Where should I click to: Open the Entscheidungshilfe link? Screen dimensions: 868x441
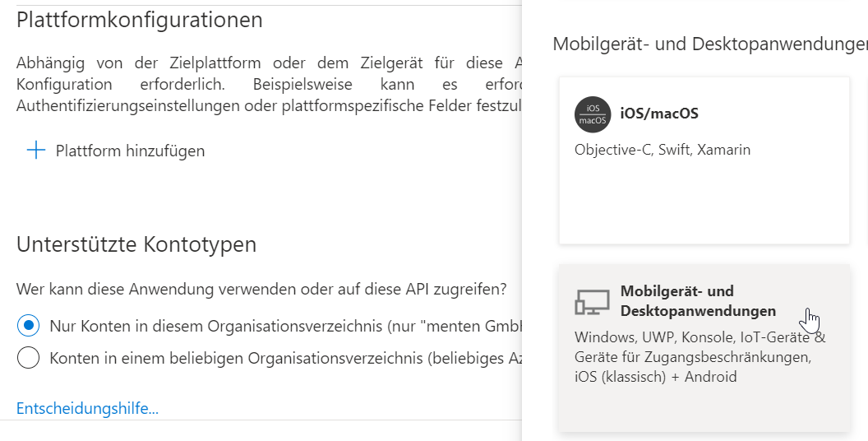point(87,408)
